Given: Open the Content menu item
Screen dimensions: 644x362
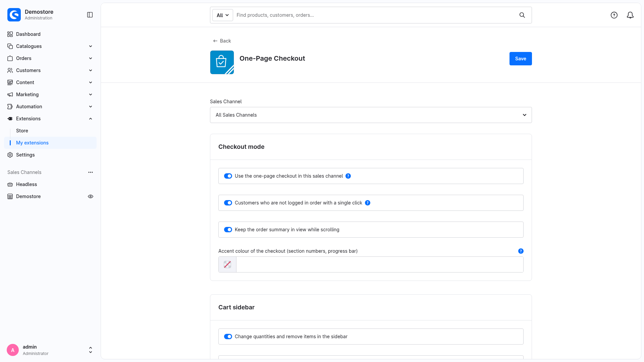Looking at the screenshot, I should (x=50, y=82).
